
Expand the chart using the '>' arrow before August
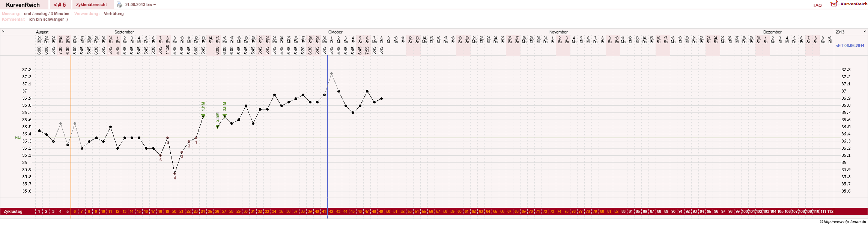pos(3,32)
